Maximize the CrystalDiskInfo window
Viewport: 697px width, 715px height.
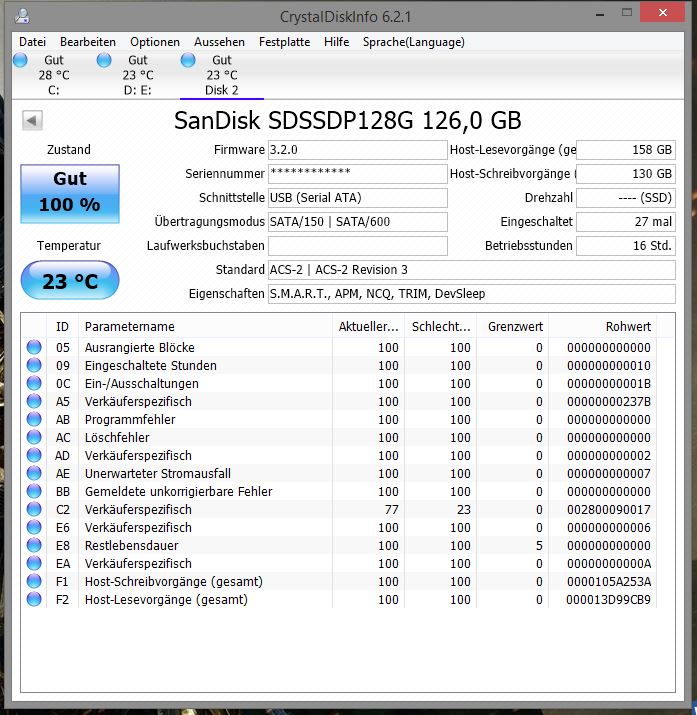coord(627,13)
